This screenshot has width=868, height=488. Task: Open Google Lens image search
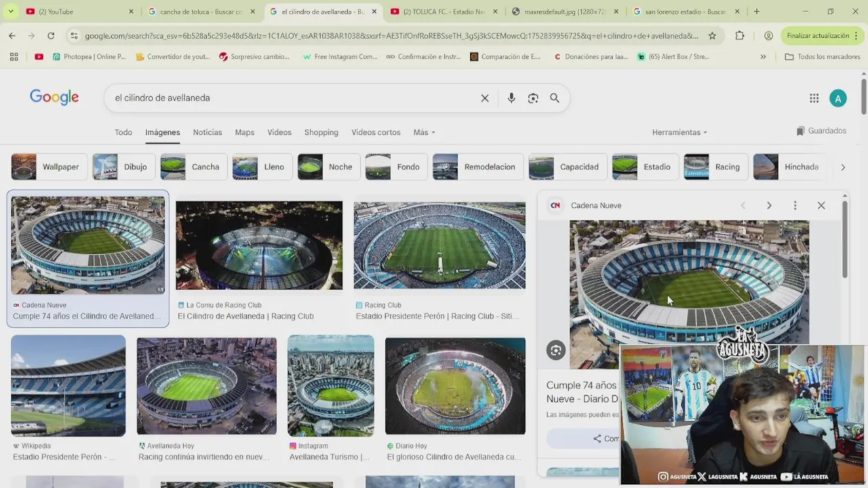tap(533, 98)
